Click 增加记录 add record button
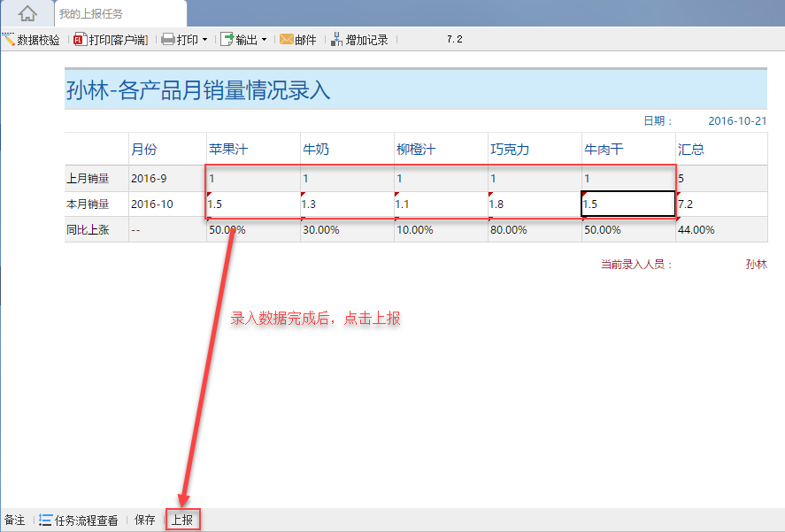Screen dimensions: 785x532 (x=359, y=40)
